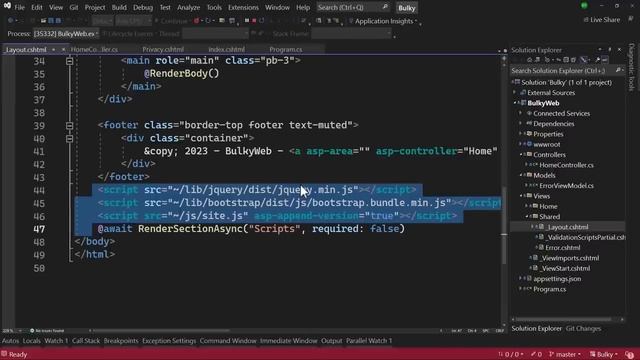Image resolution: width=640 pixels, height=360 pixels.
Task: Select _ViewImports.cshtml in Solution Explorer
Action: point(570,258)
